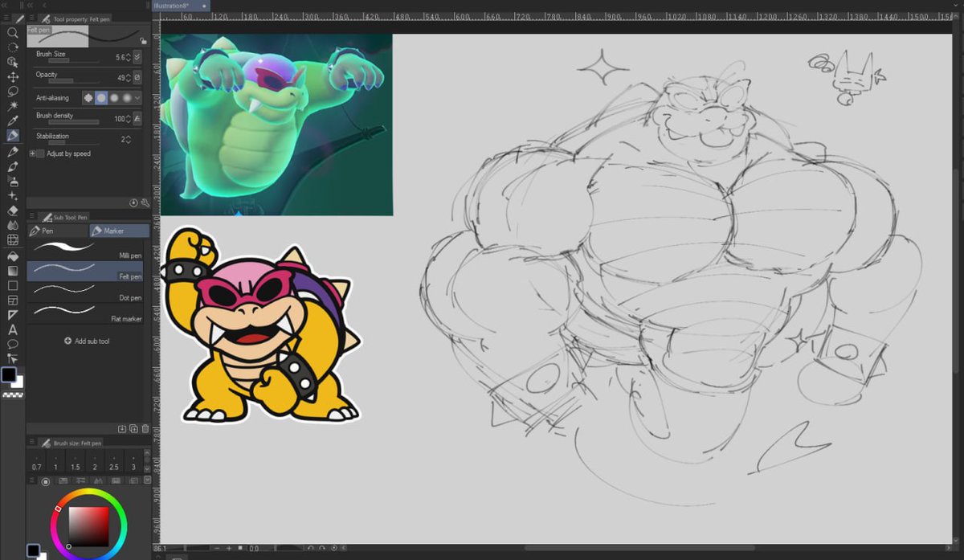Select the Airbrush tool
Viewport: 964px width, 560px height.
click(13, 181)
